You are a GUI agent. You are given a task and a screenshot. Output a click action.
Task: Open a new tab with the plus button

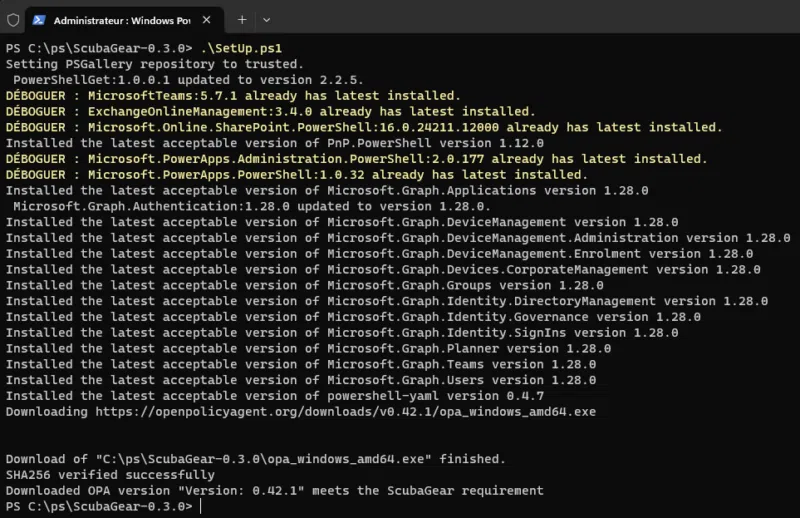242,20
